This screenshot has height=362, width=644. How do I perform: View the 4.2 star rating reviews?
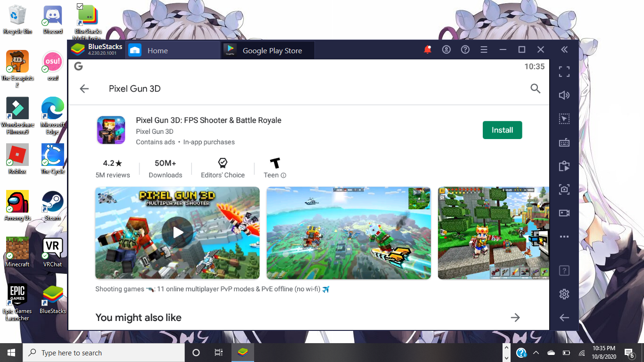pyautogui.click(x=113, y=168)
